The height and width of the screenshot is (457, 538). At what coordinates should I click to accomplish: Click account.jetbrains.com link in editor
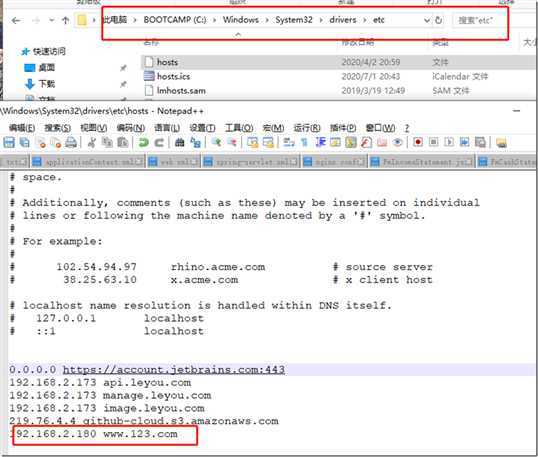pyautogui.click(x=174, y=370)
